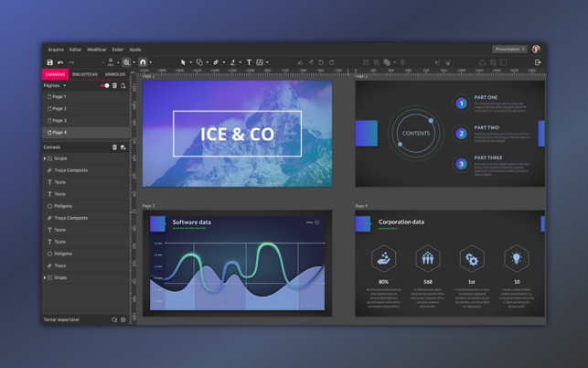The width and height of the screenshot is (588, 368).
Task: Click the Undo arrow icon
Action: tap(60, 62)
